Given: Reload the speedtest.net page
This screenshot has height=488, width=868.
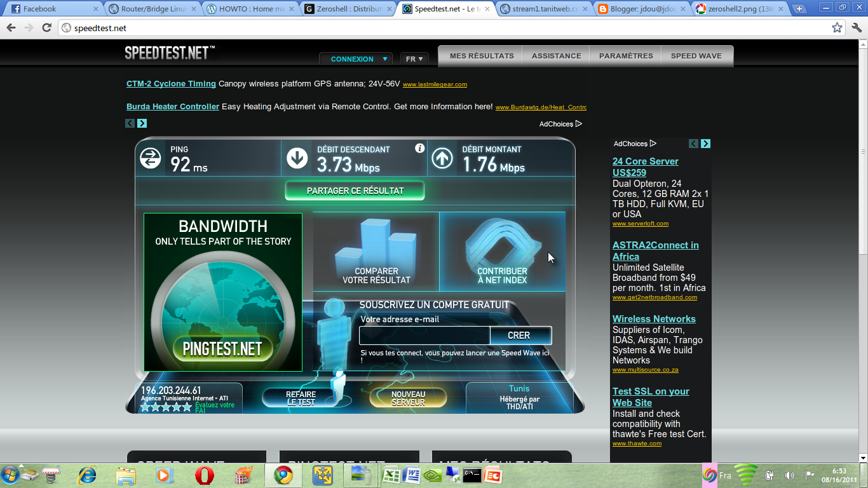Looking at the screenshot, I should (46, 28).
